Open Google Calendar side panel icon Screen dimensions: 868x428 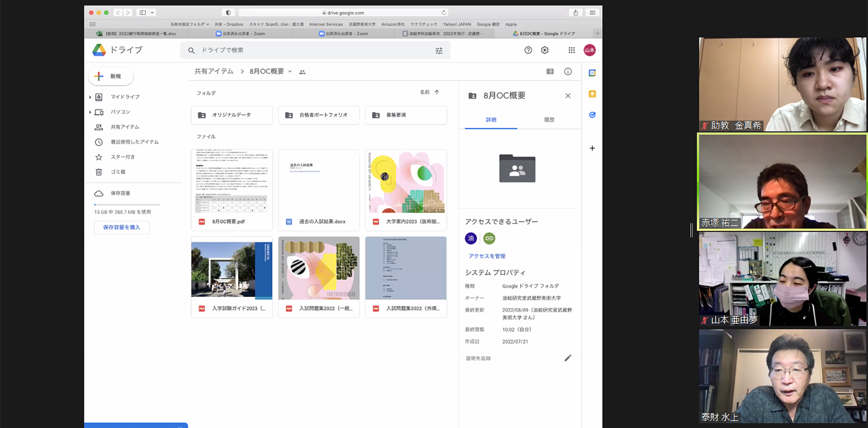tap(592, 73)
